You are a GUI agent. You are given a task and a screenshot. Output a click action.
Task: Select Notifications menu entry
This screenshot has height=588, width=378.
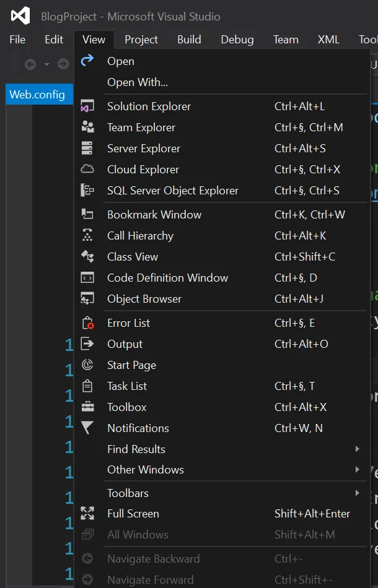coord(221,428)
